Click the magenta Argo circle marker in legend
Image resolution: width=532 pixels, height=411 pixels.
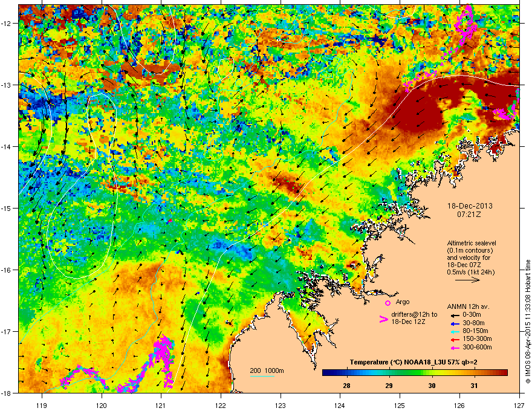[x=388, y=303]
